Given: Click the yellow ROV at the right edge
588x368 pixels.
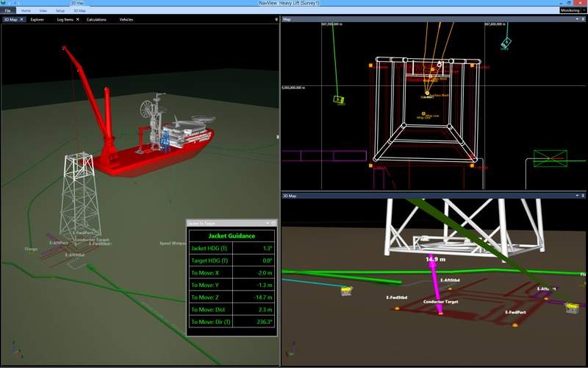Looking at the screenshot, I should pyautogui.click(x=570, y=308).
